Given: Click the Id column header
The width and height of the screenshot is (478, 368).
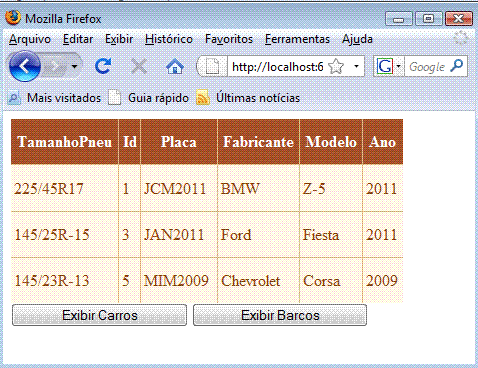Looking at the screenshot, I should [x=130, y=142].
